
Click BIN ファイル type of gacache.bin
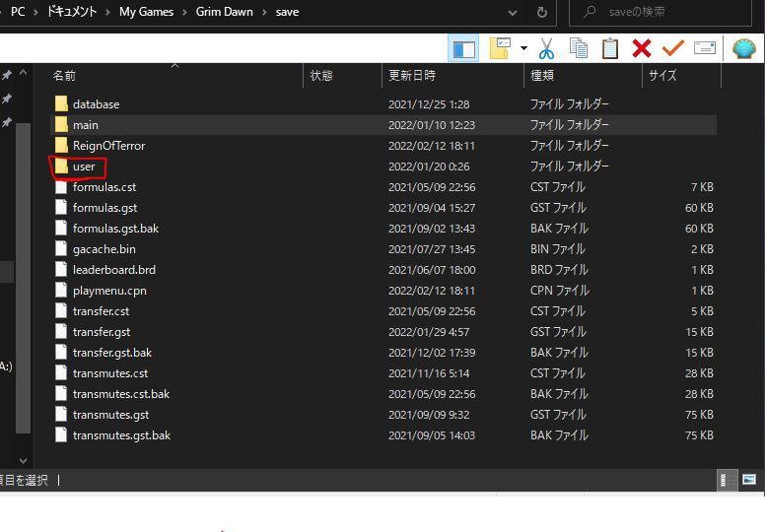pos(557,249)
